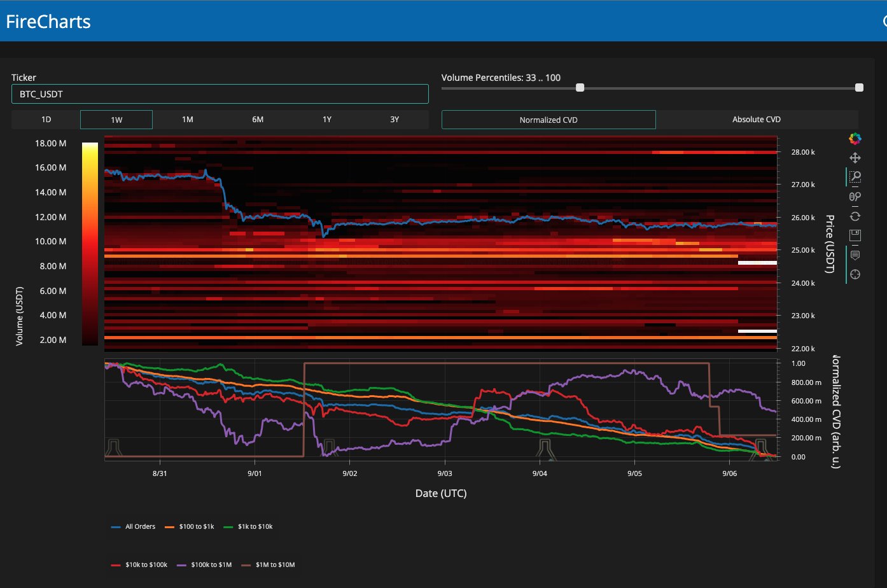Toggle the Crosshair tool

coord(855,274)
